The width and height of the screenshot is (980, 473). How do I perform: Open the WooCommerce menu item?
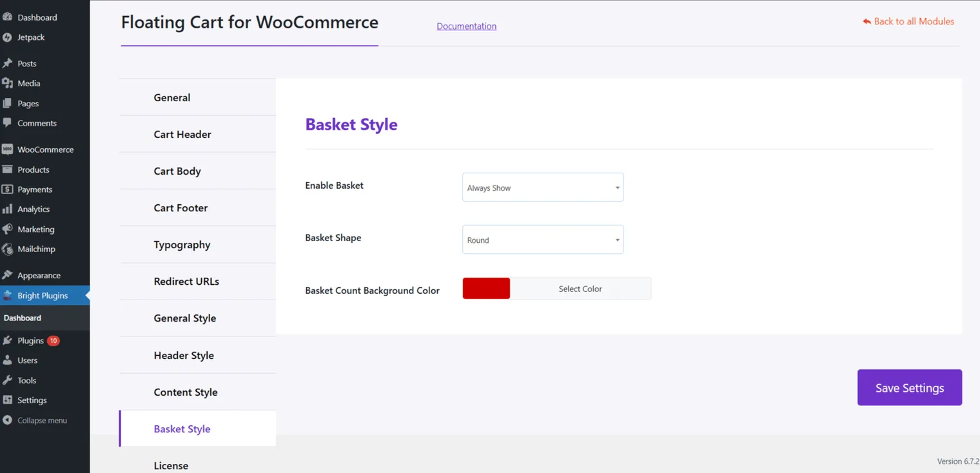(x=45, y=150)
